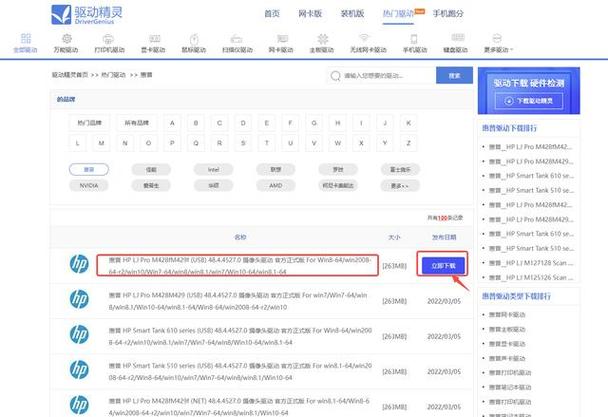Screen dimensions: 608x417
Task: Click 热门驱动 breadcrumb link
Action: pos(113,75)
